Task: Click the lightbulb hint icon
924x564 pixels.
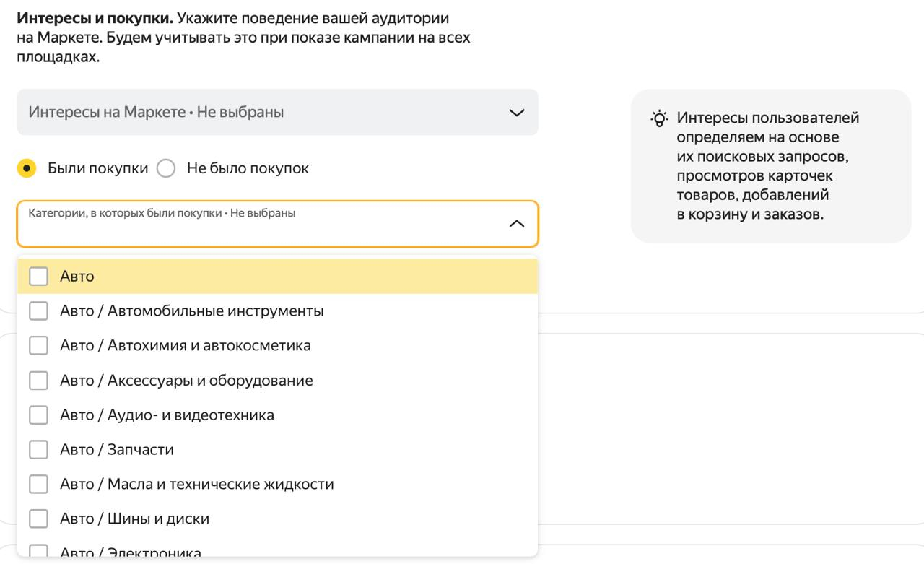Action: [x=659, y=118]
